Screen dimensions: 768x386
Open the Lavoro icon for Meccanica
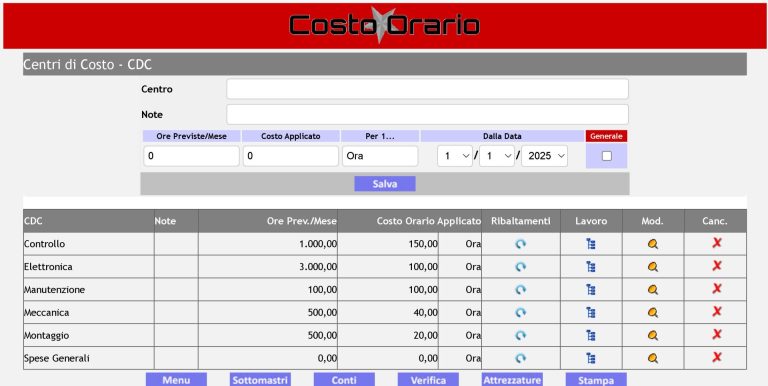(x=591, y=312)
